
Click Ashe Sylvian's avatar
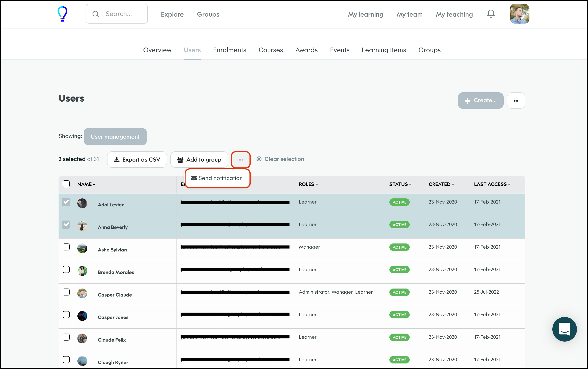point(82,248)
